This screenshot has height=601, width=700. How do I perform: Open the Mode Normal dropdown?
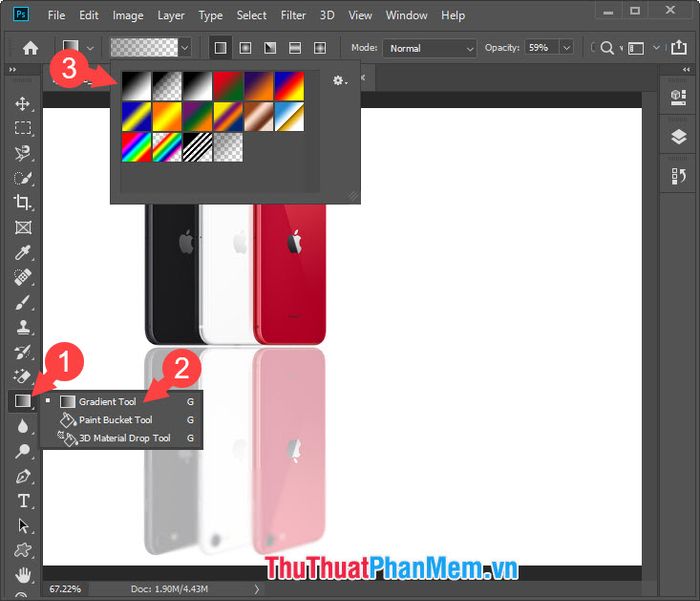coord(429,48)
